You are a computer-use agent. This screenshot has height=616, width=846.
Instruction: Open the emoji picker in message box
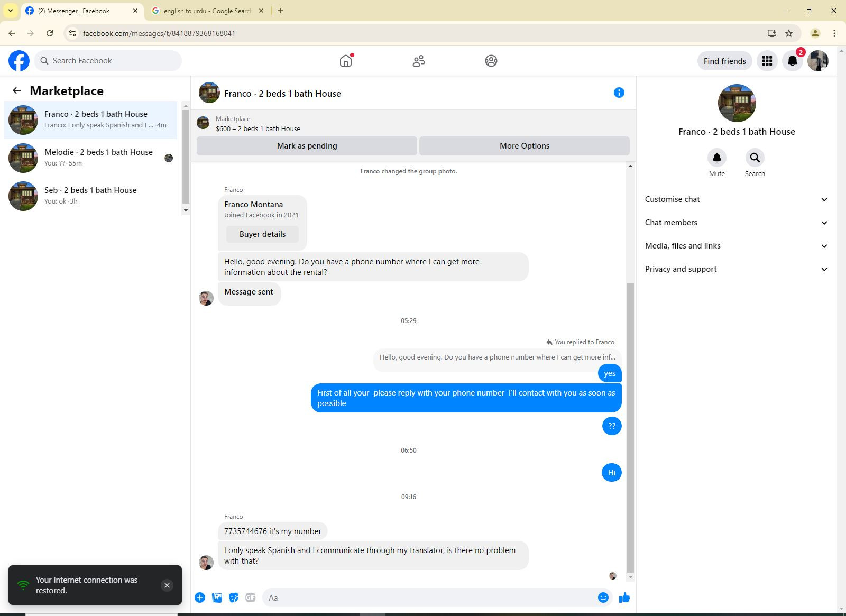click(x=603, y=597)
